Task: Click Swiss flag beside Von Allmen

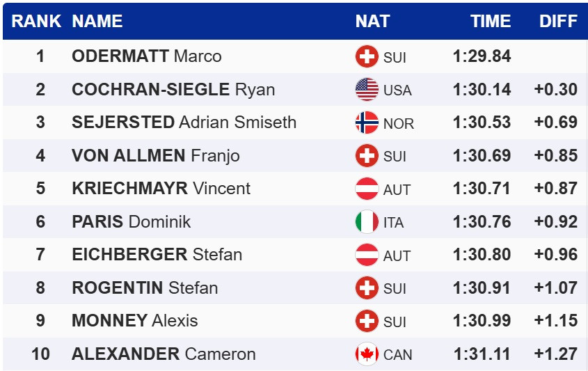Action: click(x=367, y=156)
